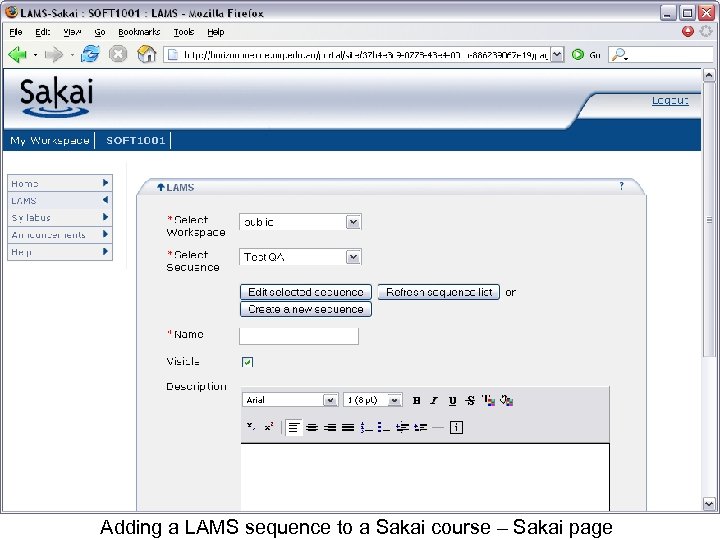Viewport: 720px width, 540px height.
Task: Align description text right
Action: (330, 428)
